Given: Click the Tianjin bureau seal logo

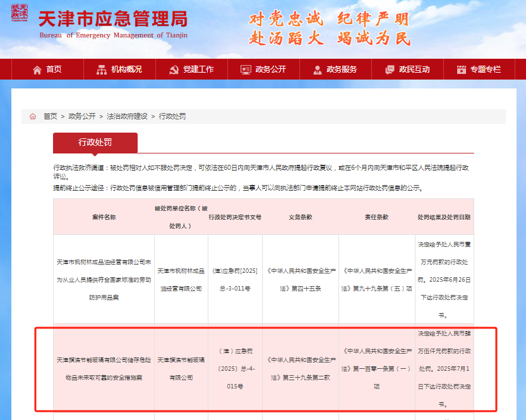Looking at the screenshot, I should coord(20,13).
